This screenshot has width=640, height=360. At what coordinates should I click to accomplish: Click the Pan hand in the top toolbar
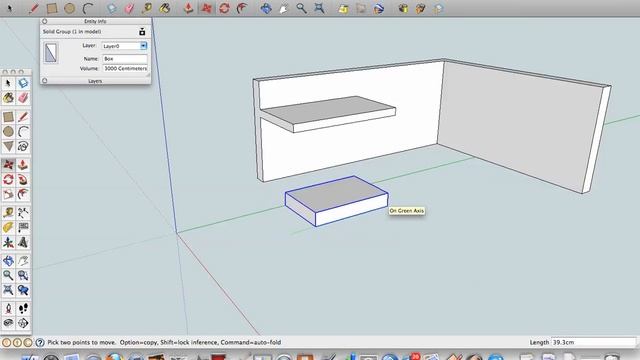click(283, 8)
